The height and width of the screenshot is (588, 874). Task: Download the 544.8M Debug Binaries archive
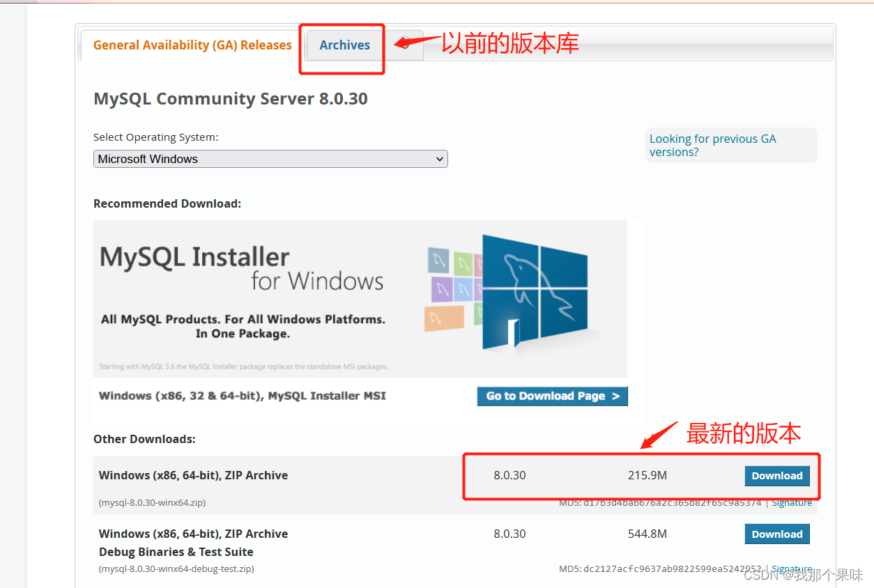[777, 534]
